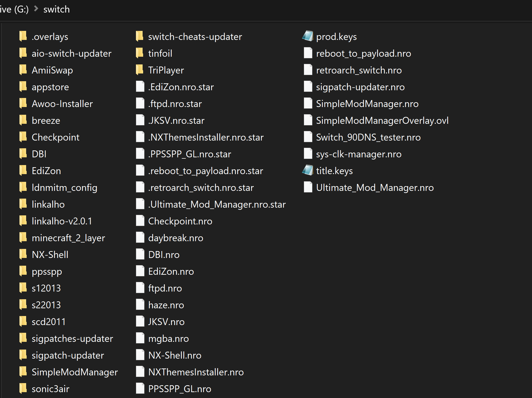Select the sys-clk-manager.nro file name
Image resolution: width=532 pixels, height=398 pixels.
359,154
